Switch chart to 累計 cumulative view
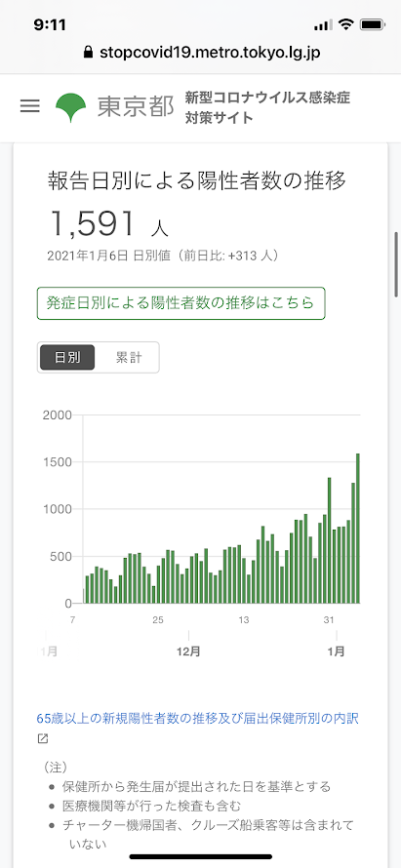The image size is (401, 868). tap(129, 358)
